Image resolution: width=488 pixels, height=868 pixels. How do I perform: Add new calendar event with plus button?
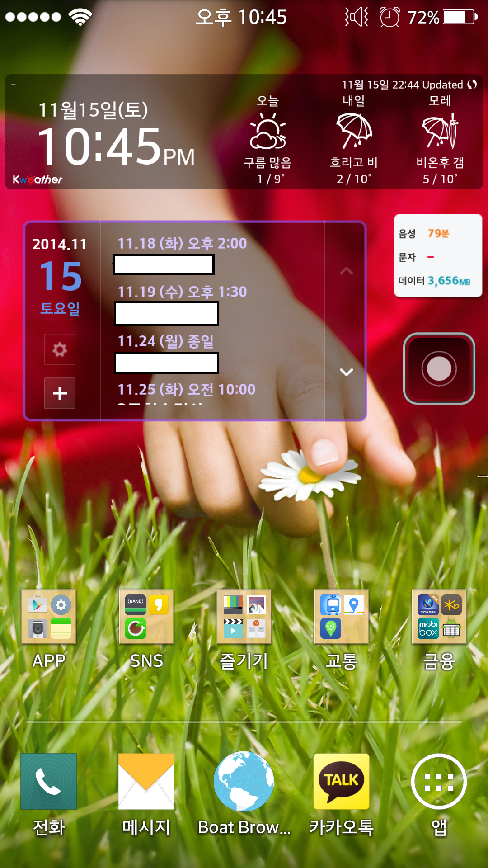tap(60, 393)
